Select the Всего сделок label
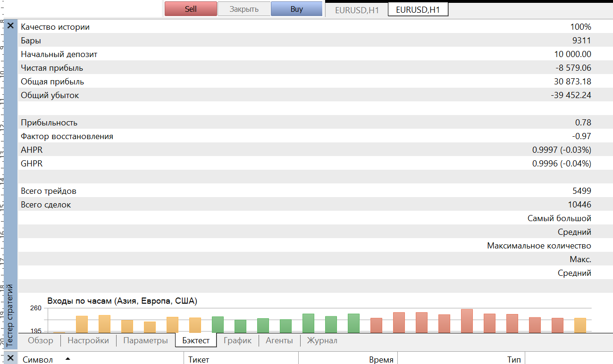This screenshot has height=364, width=613. click(x=46, y=205)
